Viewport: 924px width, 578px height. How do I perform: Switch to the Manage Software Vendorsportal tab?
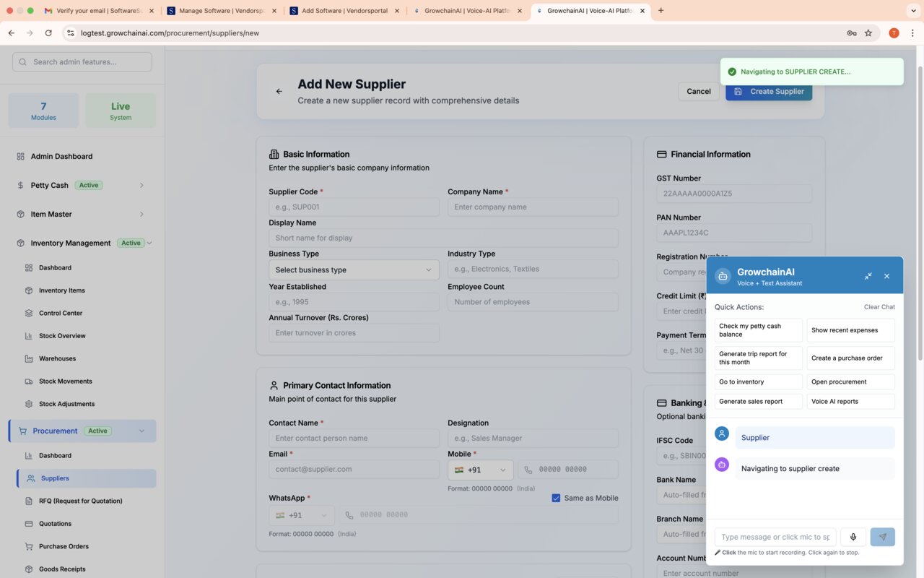[x=222, y=11]
